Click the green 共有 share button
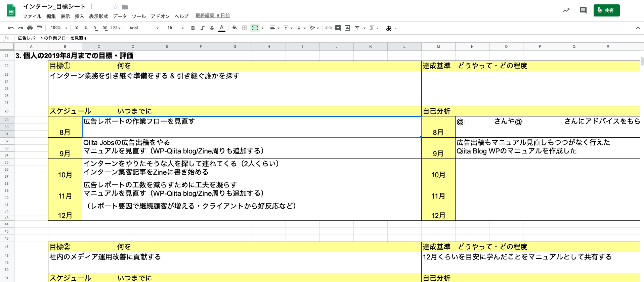This screenshot has width=644, height=282. 606,10
